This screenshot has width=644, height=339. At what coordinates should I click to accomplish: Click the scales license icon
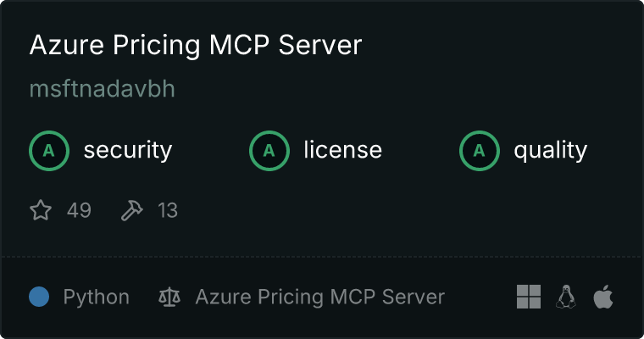click(169, 297)
